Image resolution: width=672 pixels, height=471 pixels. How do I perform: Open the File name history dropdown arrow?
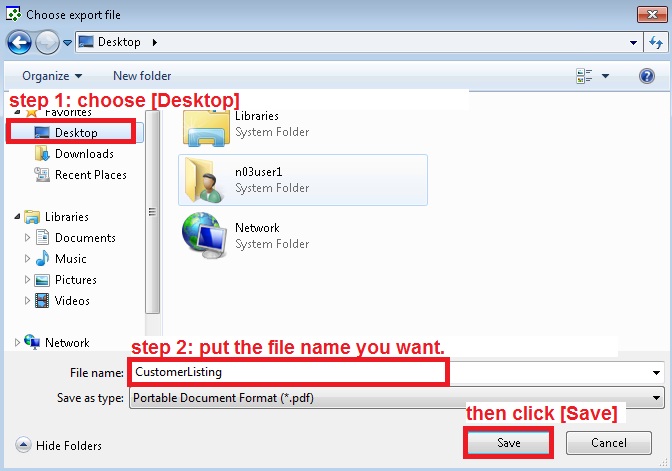coord(656,373)
